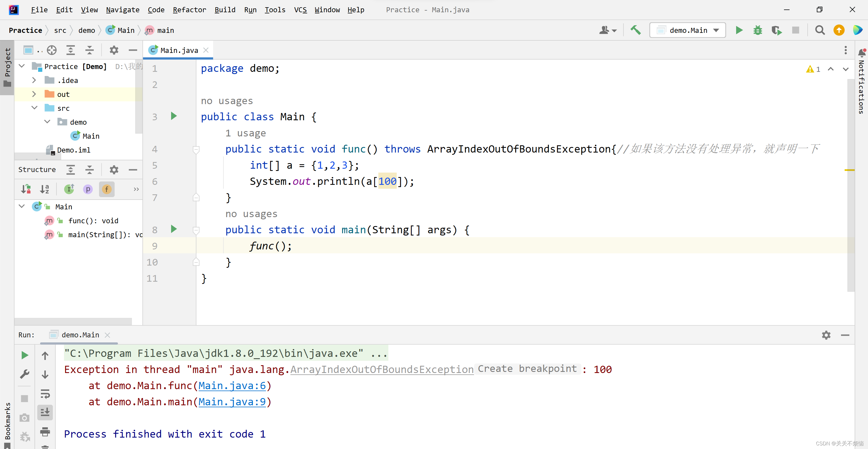This screenshot has height=449, width=868.
Task: Run with Coverage shield icon
Action: (776, 30)
